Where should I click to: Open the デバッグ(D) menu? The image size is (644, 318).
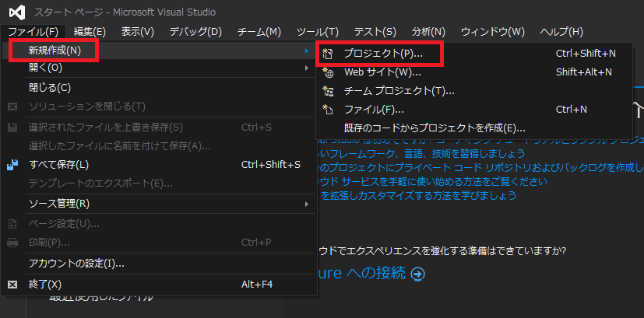[x=195, y=32]
